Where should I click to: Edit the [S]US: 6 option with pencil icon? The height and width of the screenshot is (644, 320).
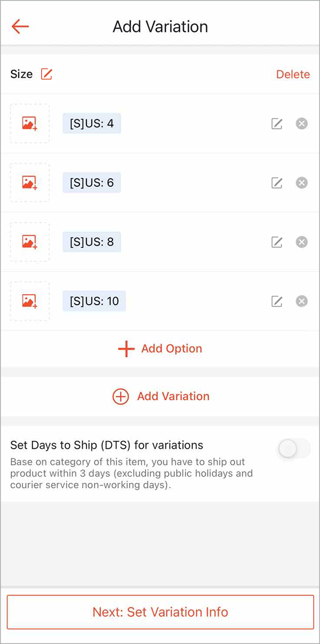tap(277, 183)
